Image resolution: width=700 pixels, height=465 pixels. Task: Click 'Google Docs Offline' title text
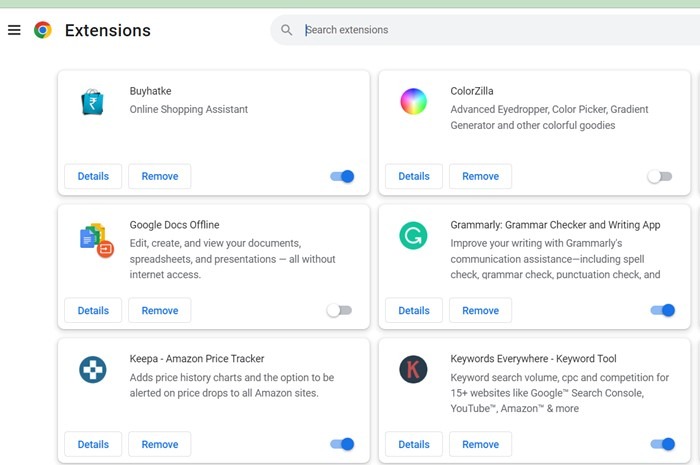coord(175,225)
